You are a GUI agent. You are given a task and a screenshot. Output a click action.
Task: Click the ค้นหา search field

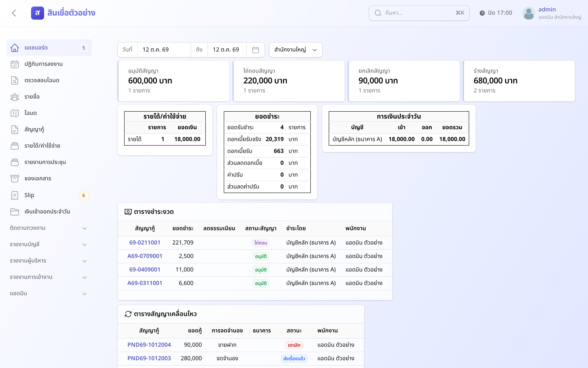[419, 13]
